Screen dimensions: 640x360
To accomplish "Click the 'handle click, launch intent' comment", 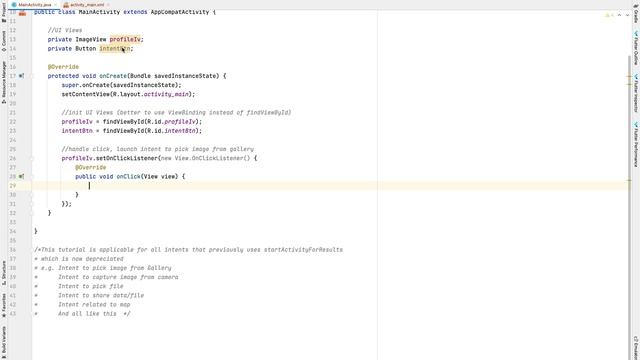I will (x=158, y=149).
